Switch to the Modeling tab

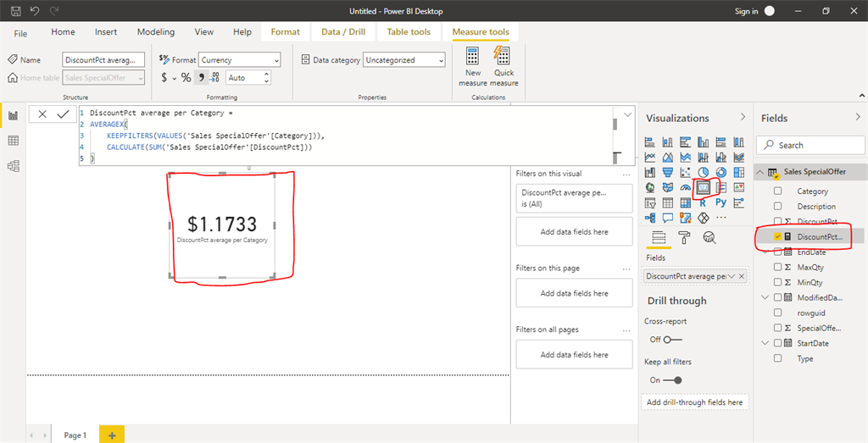pyautogui.click(x=156, y=32)
